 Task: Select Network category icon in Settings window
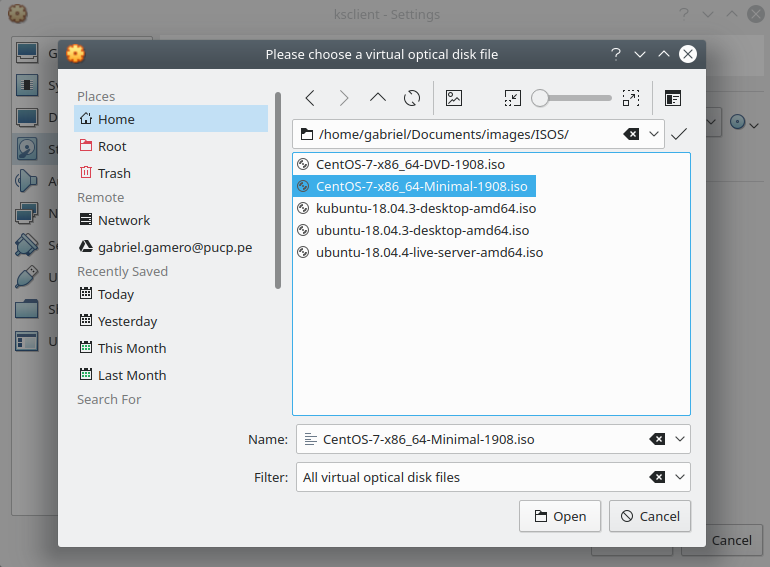click(x=27, y=213)
